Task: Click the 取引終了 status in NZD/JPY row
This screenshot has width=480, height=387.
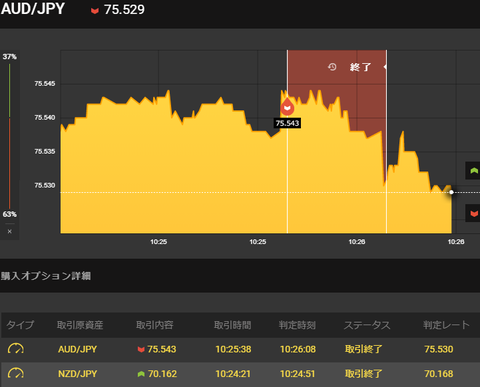Action: (x=364, y=374)
